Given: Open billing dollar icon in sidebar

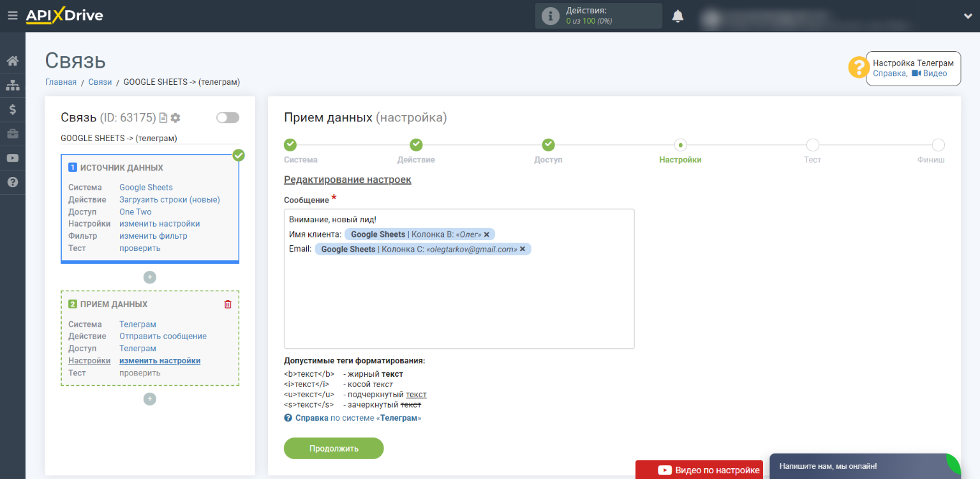Looking at the screenshot, I should click(12, 110).
